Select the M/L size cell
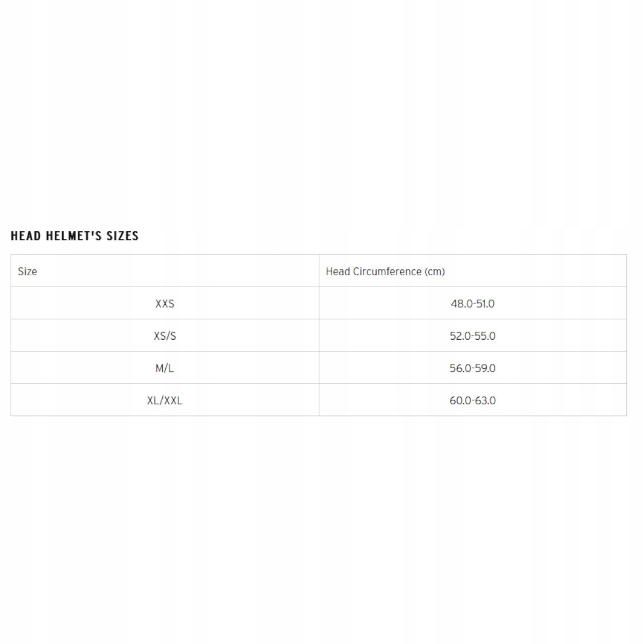This screenshot has height=644, width=644. [165, 368]
